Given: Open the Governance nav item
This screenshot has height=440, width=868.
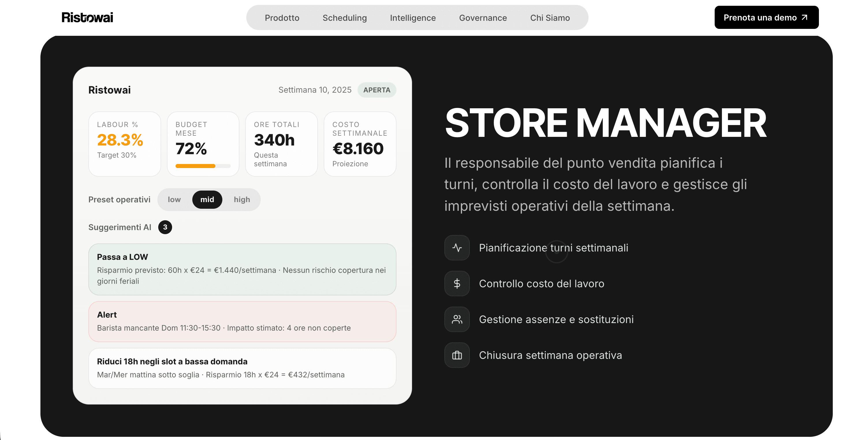Looking at the screenshot, I should 483,18.
